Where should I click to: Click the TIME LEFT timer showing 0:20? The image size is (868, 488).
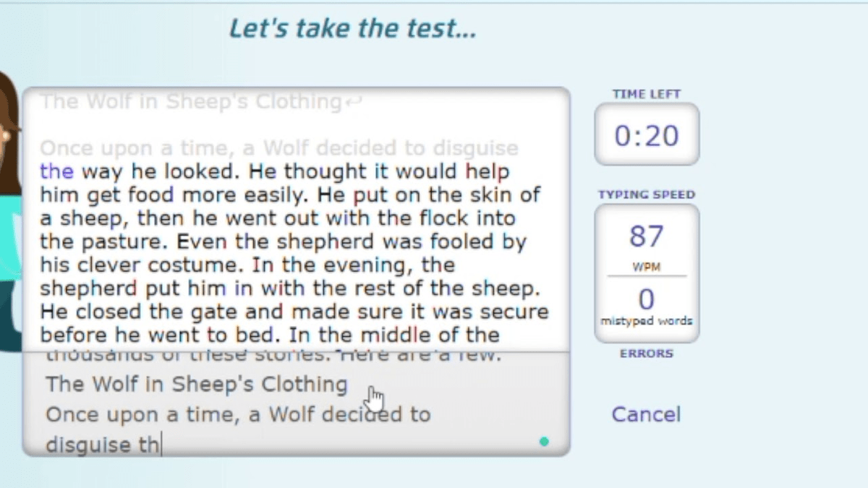point(646,134)
